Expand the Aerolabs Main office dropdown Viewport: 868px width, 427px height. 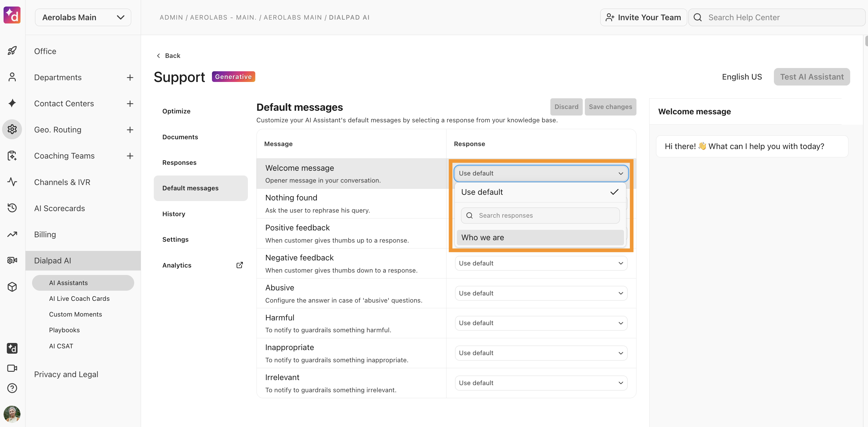pos(83,18)
